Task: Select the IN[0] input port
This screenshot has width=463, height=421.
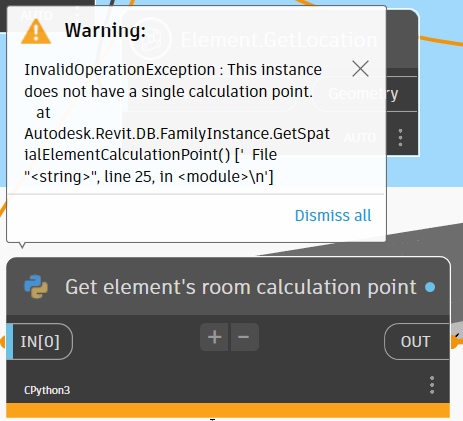Action: click(x=40, y=342)
